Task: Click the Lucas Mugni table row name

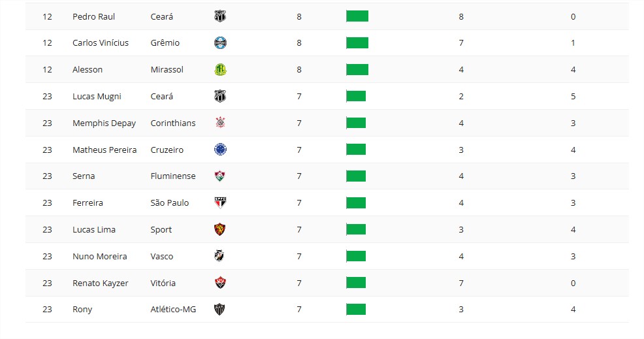Action: click(97, 97)
